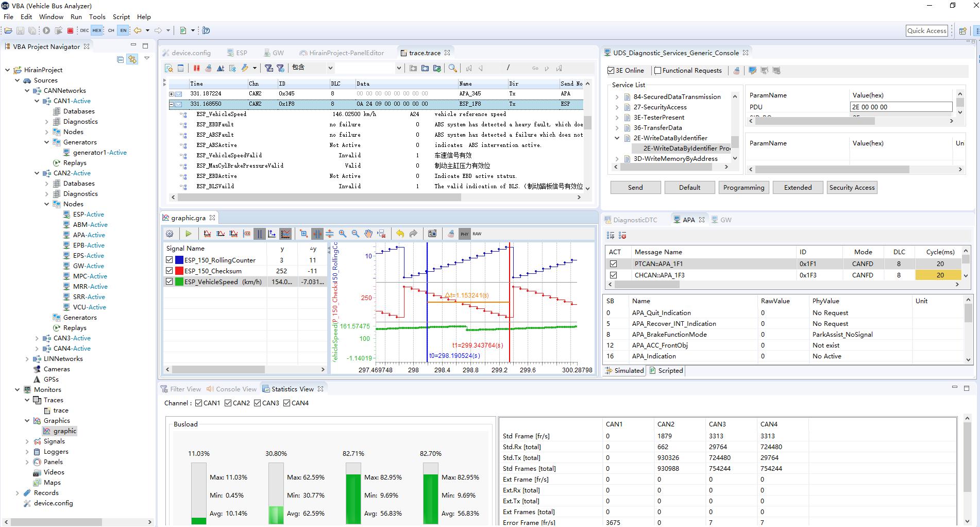Expand the Signals node under Monitors
This screenshot has width=980, height=527.
click(27, 441)
